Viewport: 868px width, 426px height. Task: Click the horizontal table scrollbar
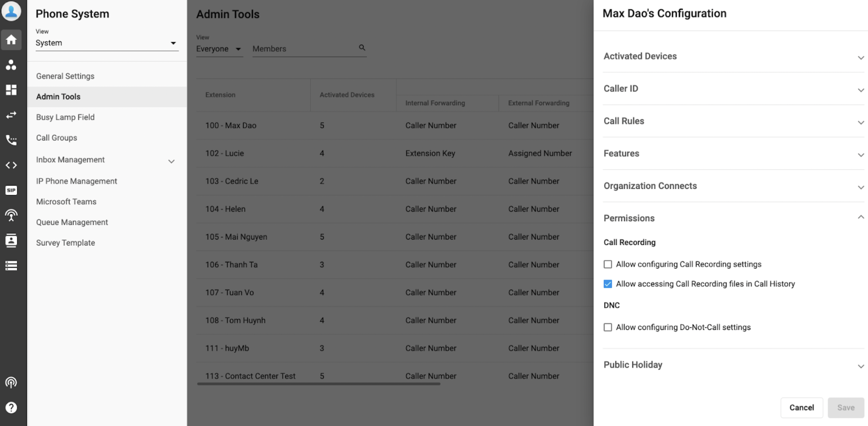(319, 384)
